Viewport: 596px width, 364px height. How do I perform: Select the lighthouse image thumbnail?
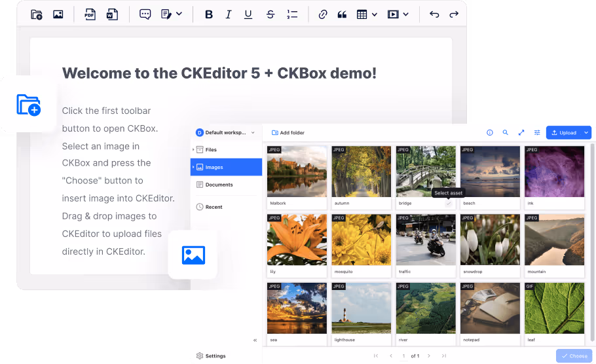point(360,308)
